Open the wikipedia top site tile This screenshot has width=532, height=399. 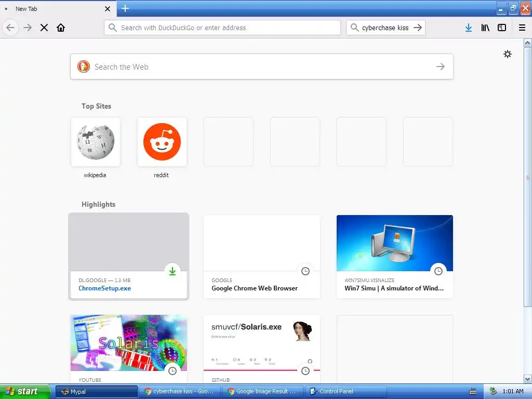[x=96, y=142]
